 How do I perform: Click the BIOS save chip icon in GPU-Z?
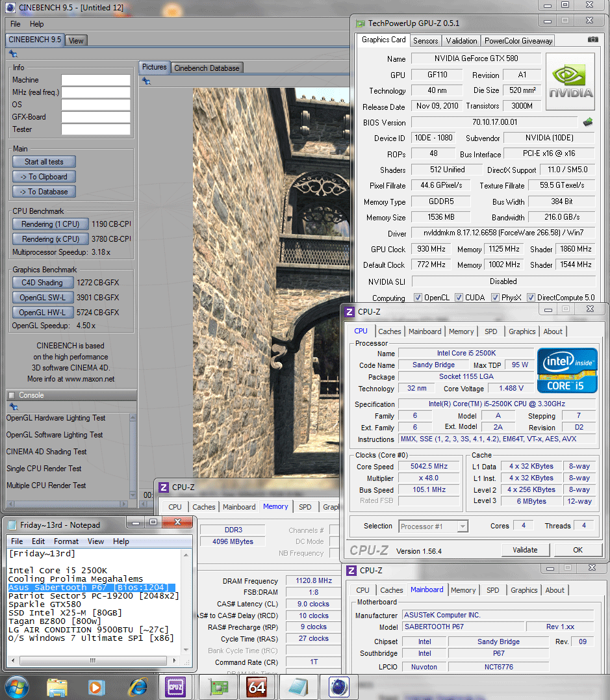(x=588, y=122)
